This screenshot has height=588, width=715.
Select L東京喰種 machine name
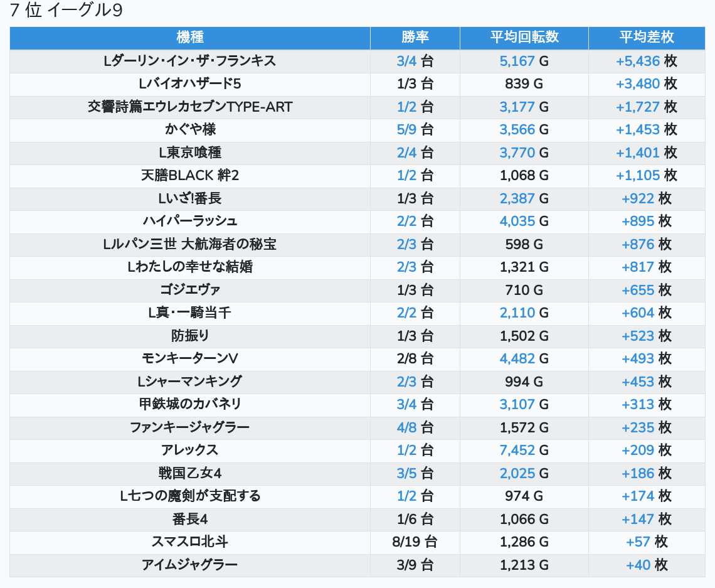click(x=189, y=152)
